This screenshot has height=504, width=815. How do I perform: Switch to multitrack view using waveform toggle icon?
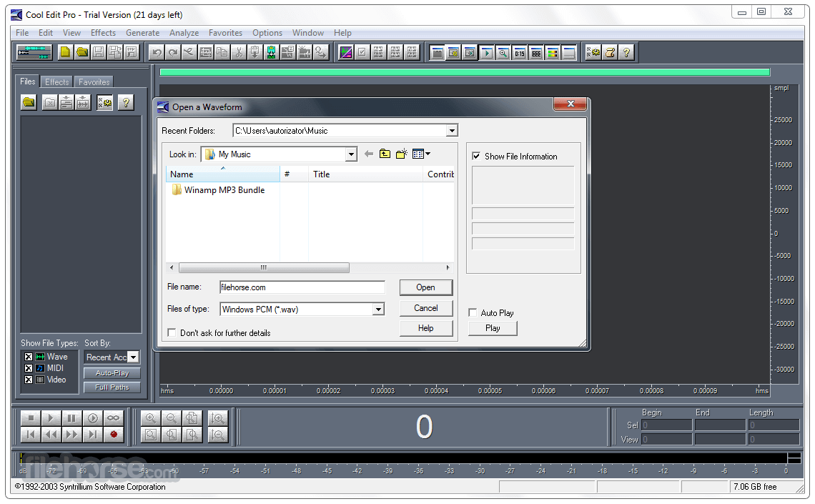coord(34,52)
